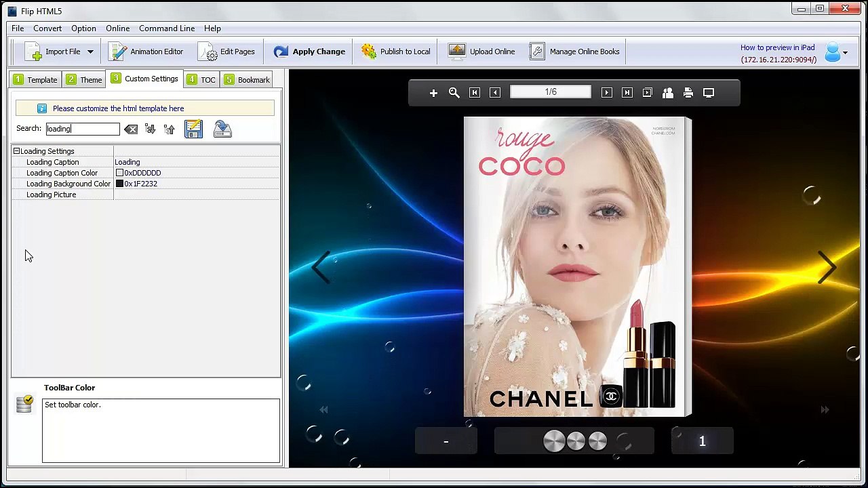Viewport: 868px width, 488px height.
Task: Click the collapse all settings icon
Action: [170, 129]
